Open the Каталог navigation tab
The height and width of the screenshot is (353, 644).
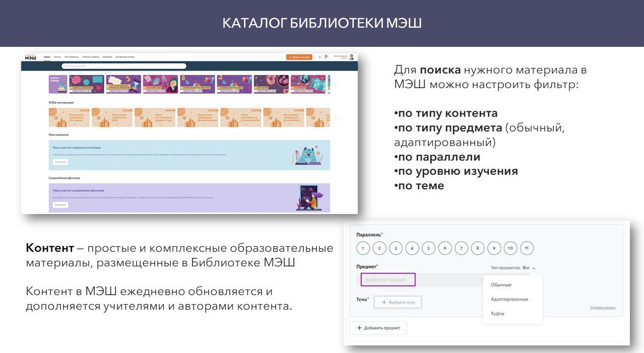coord(57,57)
